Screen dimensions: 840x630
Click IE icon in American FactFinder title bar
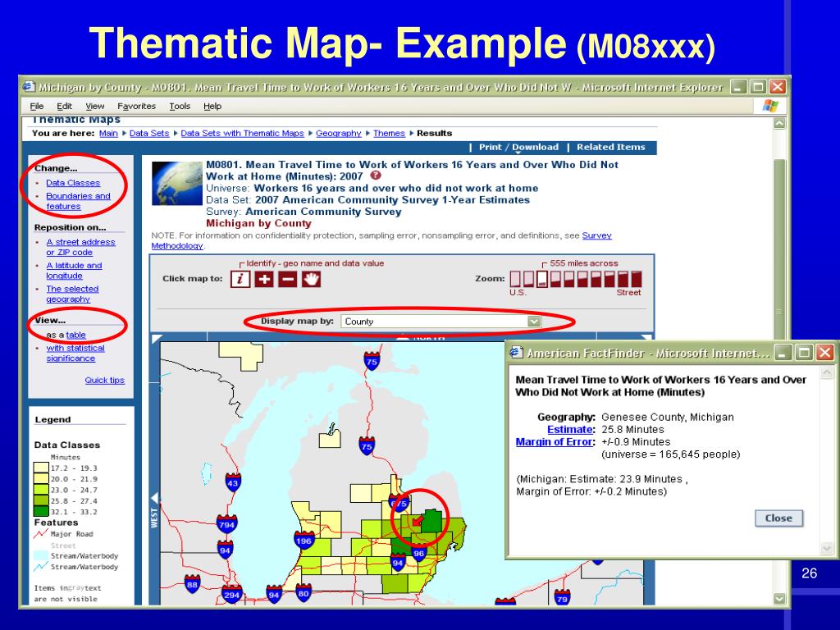(x=516, y=353)
